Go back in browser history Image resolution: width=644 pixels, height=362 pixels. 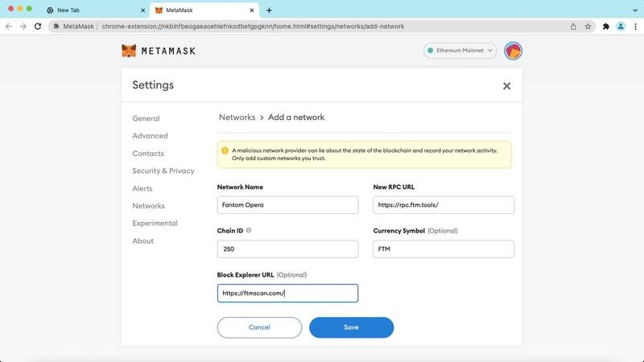click(9, 27)
